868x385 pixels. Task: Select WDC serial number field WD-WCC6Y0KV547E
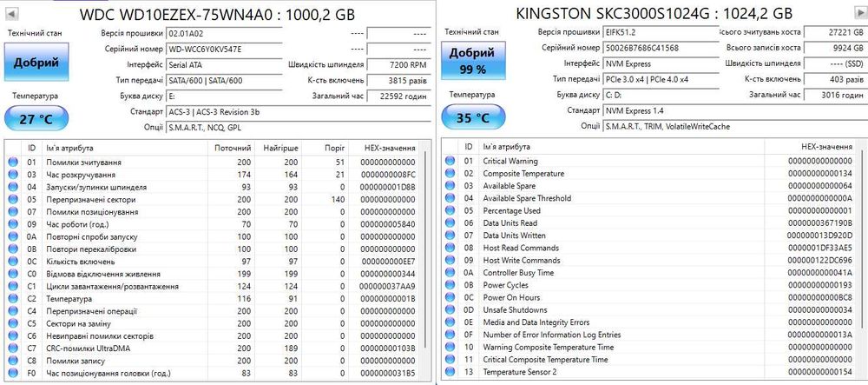pos(225,49)
